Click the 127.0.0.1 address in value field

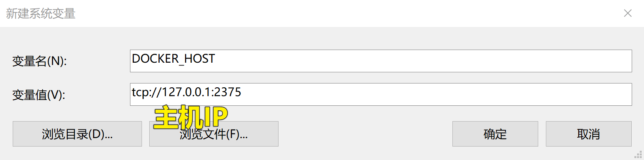[x=186, y=92]
